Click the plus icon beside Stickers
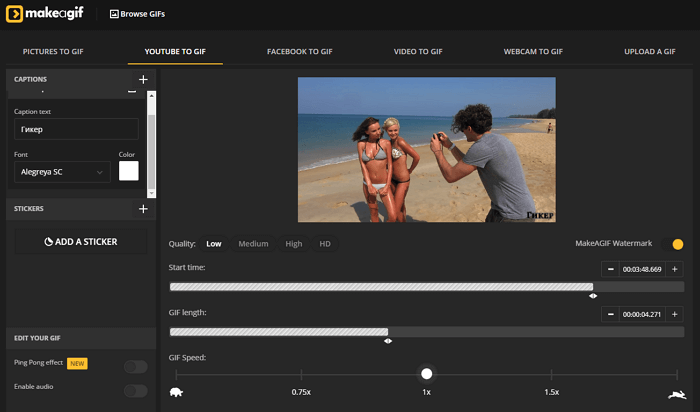The height and width of the screenshot is (412, 700). 143,209
